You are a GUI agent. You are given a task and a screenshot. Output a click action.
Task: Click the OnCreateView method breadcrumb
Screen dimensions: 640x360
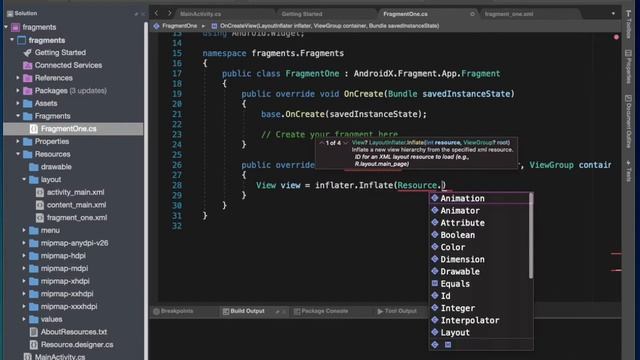coord(325,26)
